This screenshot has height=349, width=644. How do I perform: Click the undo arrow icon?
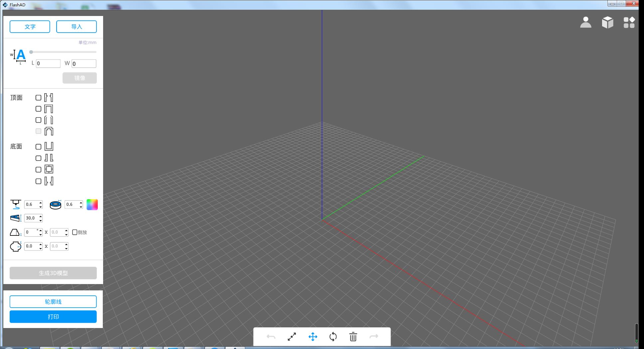click(271, 337)
